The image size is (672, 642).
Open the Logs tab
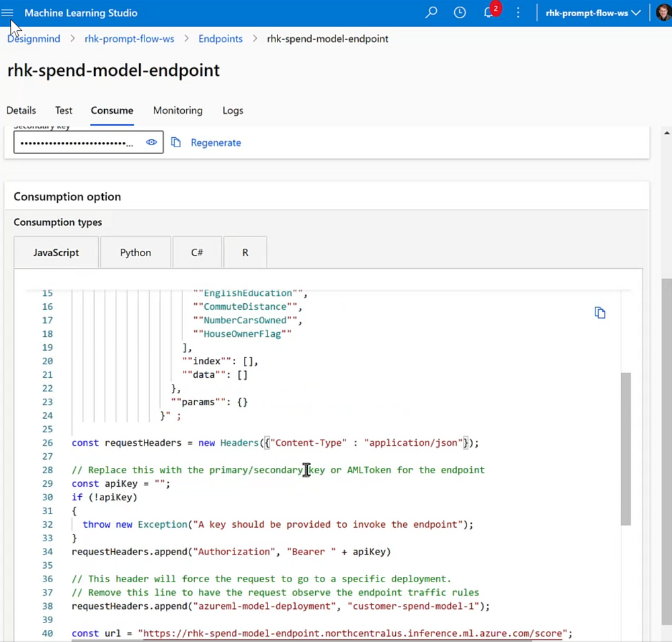click(x=232, y=110)
